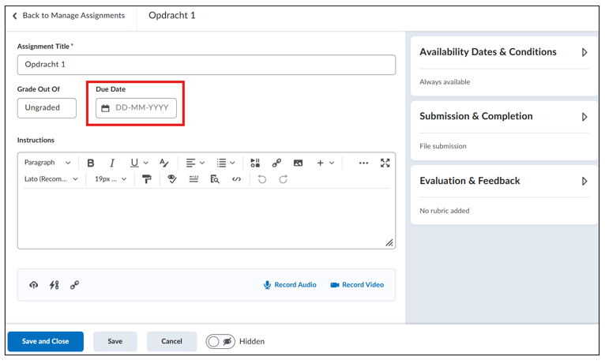Run the accessibility checker
Viewport: 605px width, 364px height.
pos(172,179)
